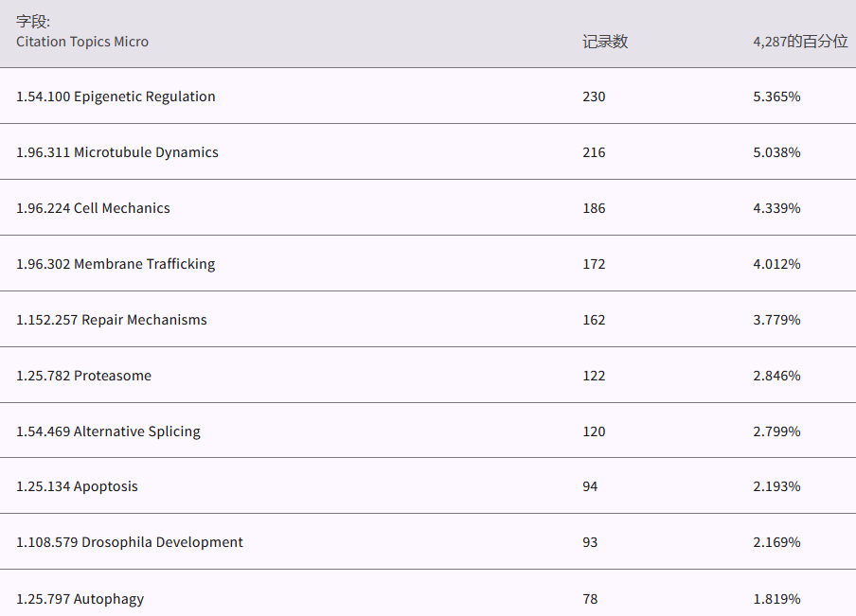
Task: Click record count 216 for Microtubule Dynamics
Action: pos(594,152)
